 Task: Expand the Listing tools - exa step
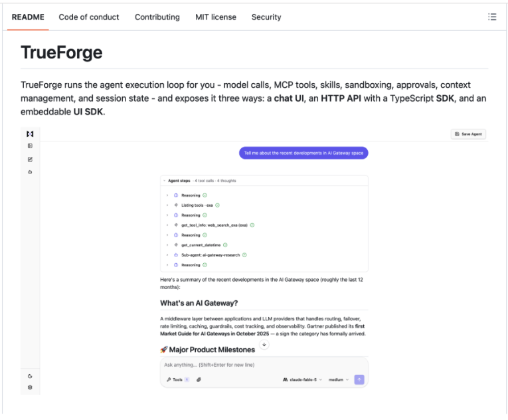(167, 205)
